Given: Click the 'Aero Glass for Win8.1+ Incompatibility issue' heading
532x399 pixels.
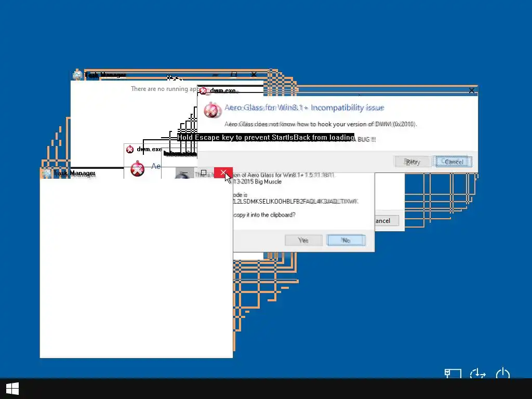Looking at the screenshot, I should click(x=304, y=108).
